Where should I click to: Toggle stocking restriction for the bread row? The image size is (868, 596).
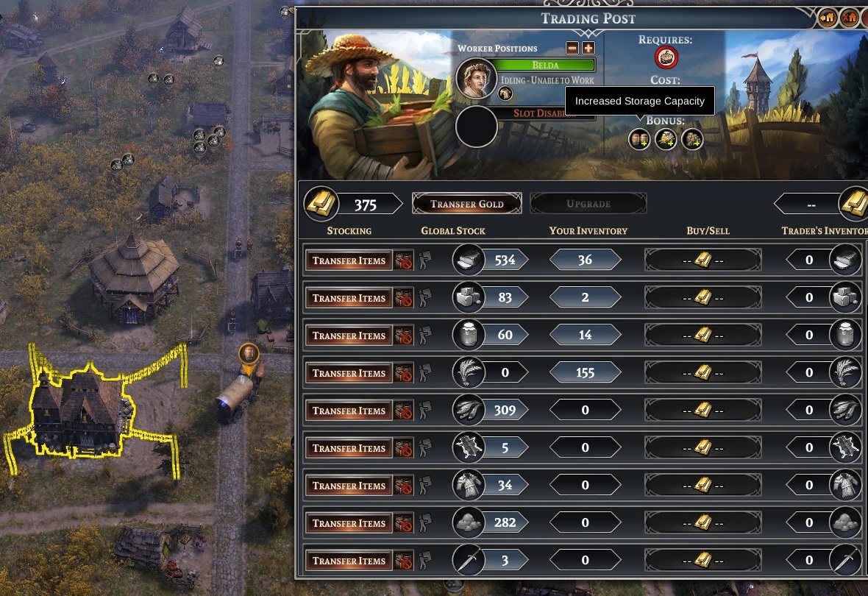coord(404,260)
